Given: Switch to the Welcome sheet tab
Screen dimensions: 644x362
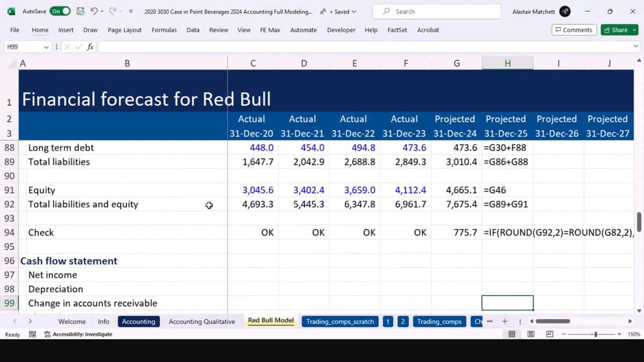Looking at the screenshot, I should coord(72,321).
